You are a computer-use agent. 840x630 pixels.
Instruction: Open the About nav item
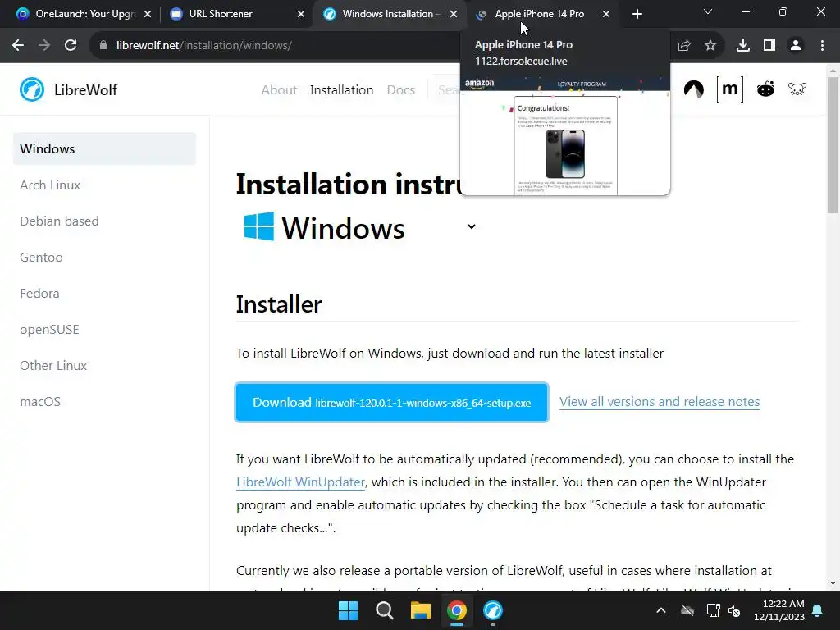[279, 90]
